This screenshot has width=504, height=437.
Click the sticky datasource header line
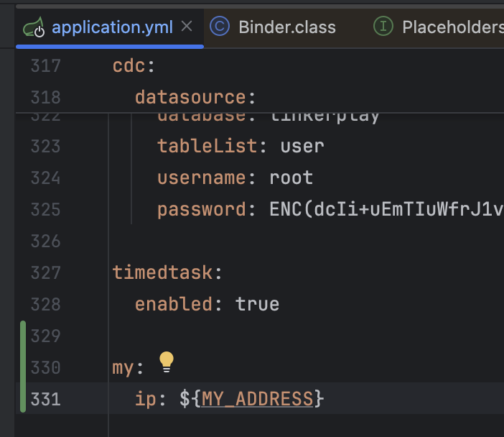click(x=195, y=97)
